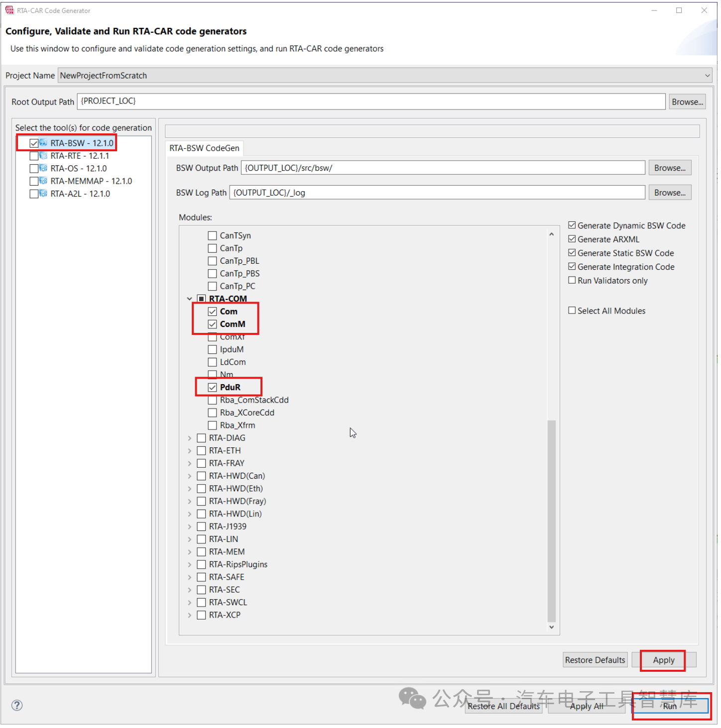Uncheck the ComM module checkbox
This screenshot has height=728, width=721.
click(213, 324)
